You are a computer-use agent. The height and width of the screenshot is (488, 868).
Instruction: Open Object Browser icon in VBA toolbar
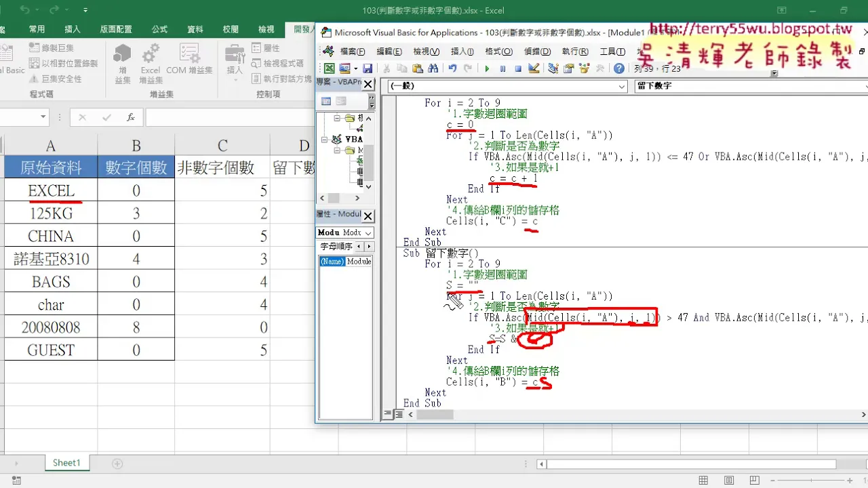point(585,68)
